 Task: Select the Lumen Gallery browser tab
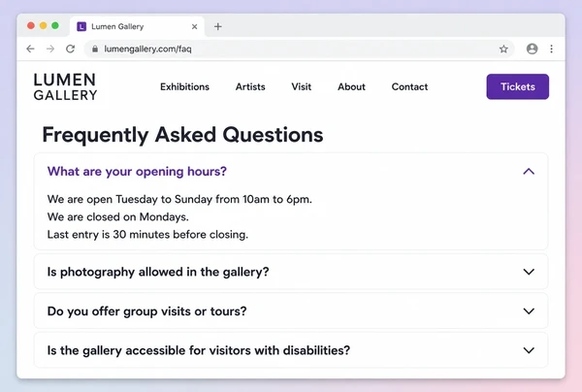tap(137, 26)
